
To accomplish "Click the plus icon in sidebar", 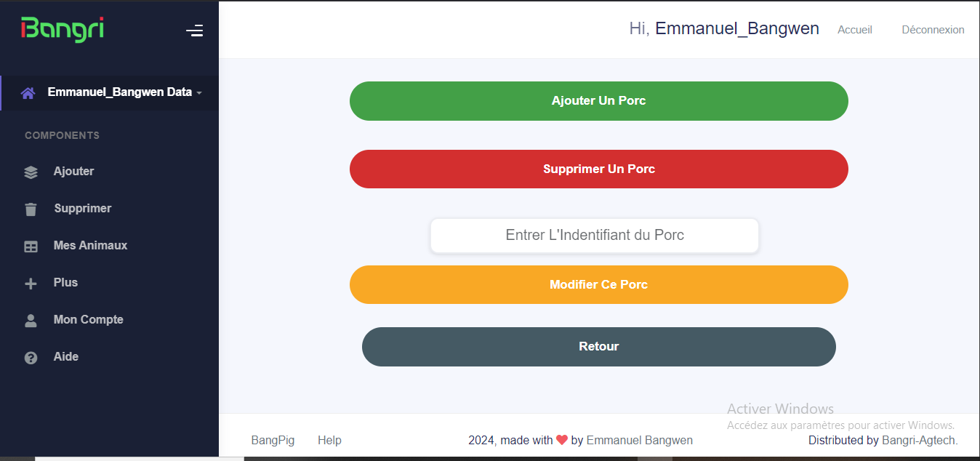I will coord(31,284).
